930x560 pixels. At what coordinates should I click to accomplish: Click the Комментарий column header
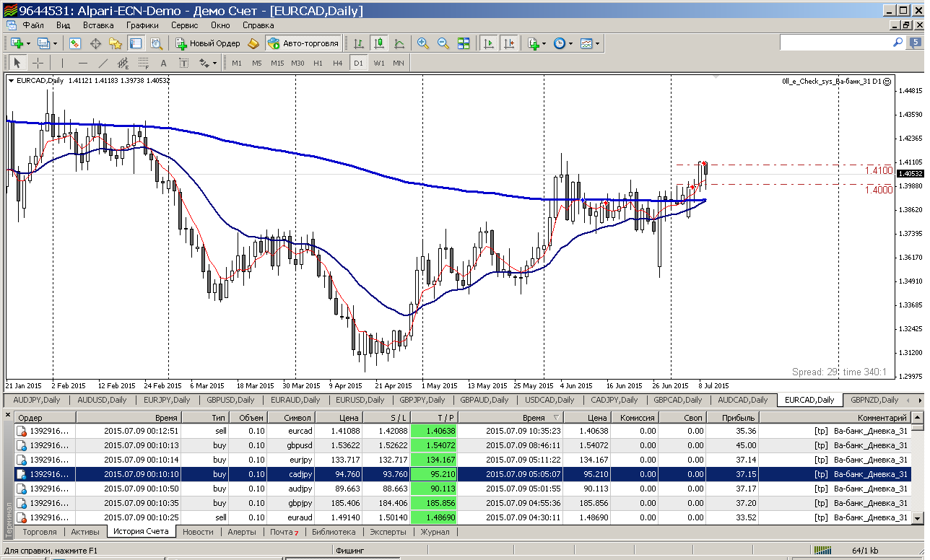click(833, 417)
